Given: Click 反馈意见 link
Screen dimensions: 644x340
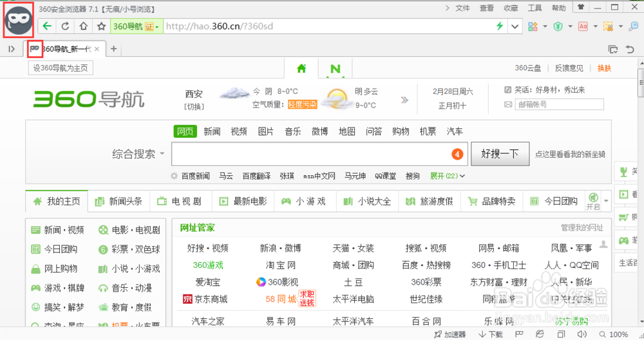Looking at the screenshot, I should [569, 68].
